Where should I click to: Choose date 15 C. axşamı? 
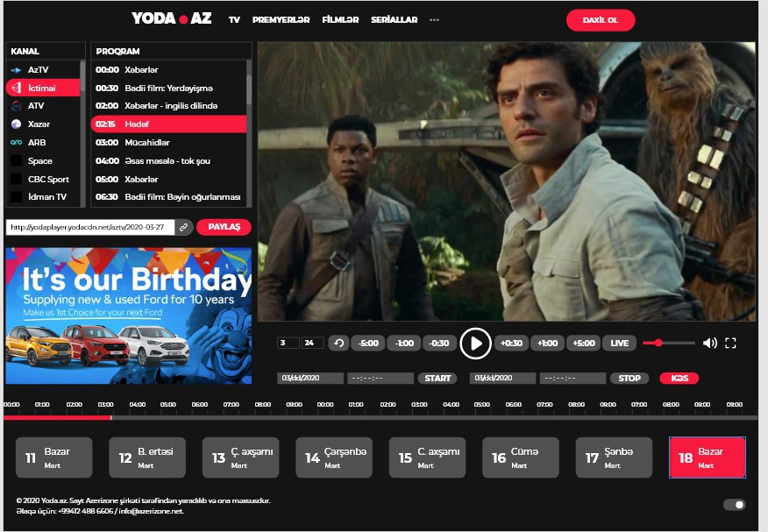point(427,458)
